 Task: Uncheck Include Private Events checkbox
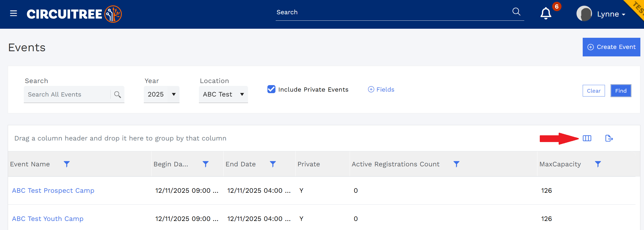271,89
